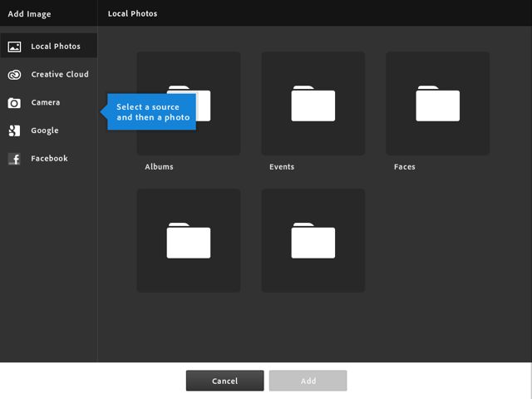Open the Faces folder icon
532x399 pixels.
(x=438, y=103)
